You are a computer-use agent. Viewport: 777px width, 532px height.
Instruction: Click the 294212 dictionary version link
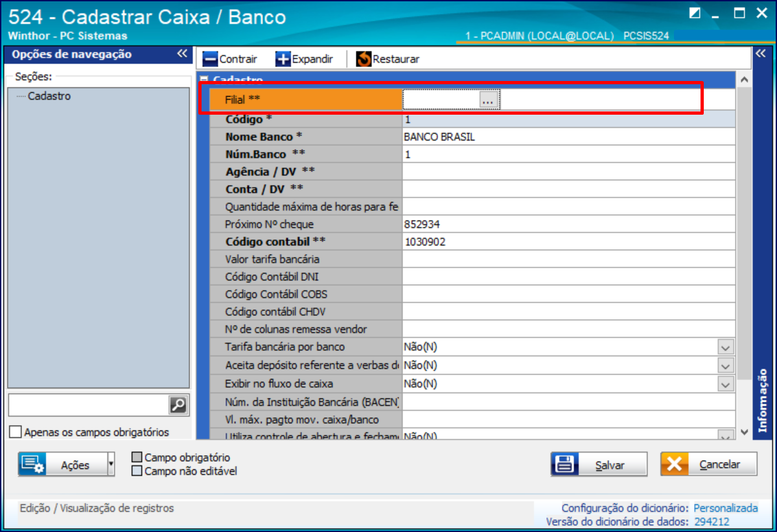pos(712,522)
